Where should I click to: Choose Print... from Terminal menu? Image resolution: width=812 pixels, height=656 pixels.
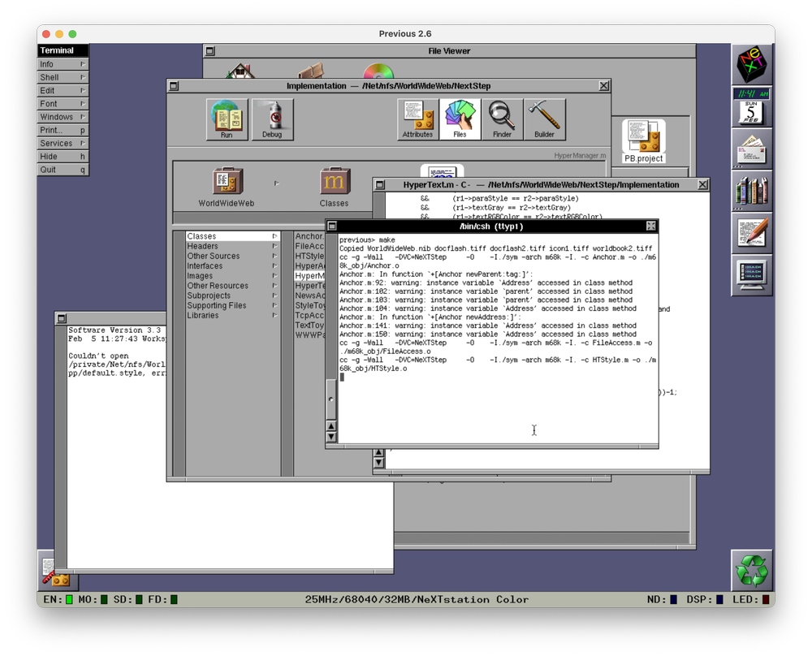coord(63,130)
